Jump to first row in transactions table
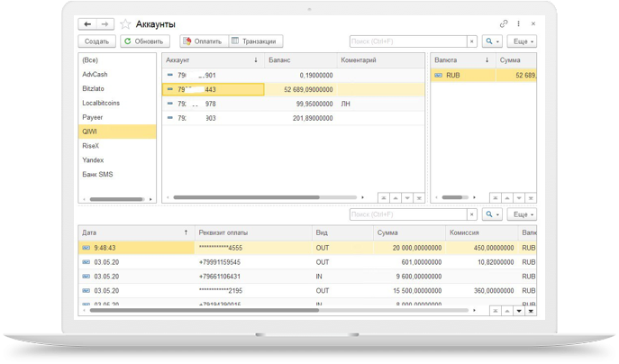 [495, 311]
